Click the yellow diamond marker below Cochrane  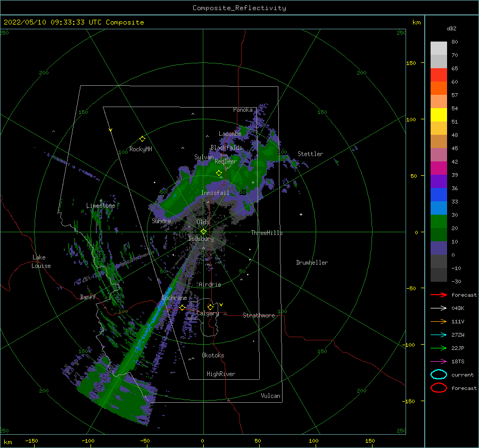[183, 307]
